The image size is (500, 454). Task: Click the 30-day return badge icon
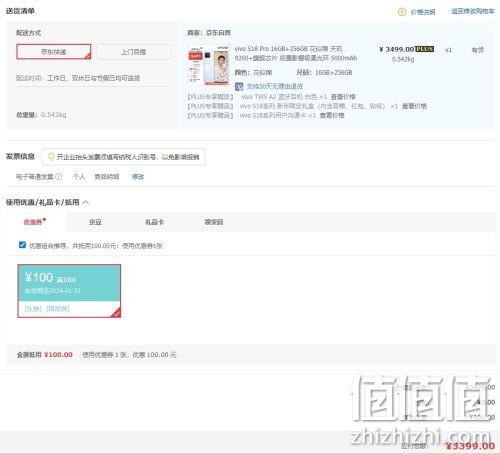point(239,87)
